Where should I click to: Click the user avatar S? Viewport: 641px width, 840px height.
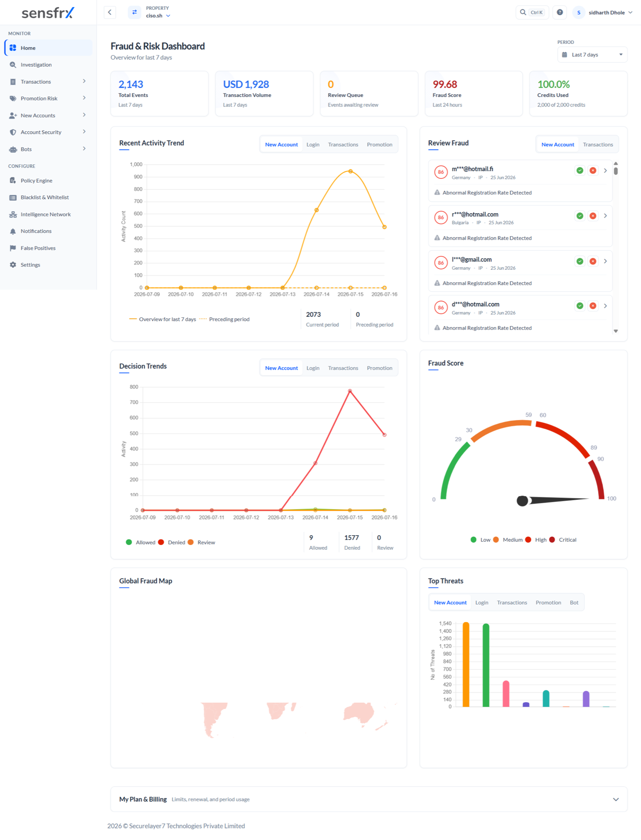coord(578,12)
